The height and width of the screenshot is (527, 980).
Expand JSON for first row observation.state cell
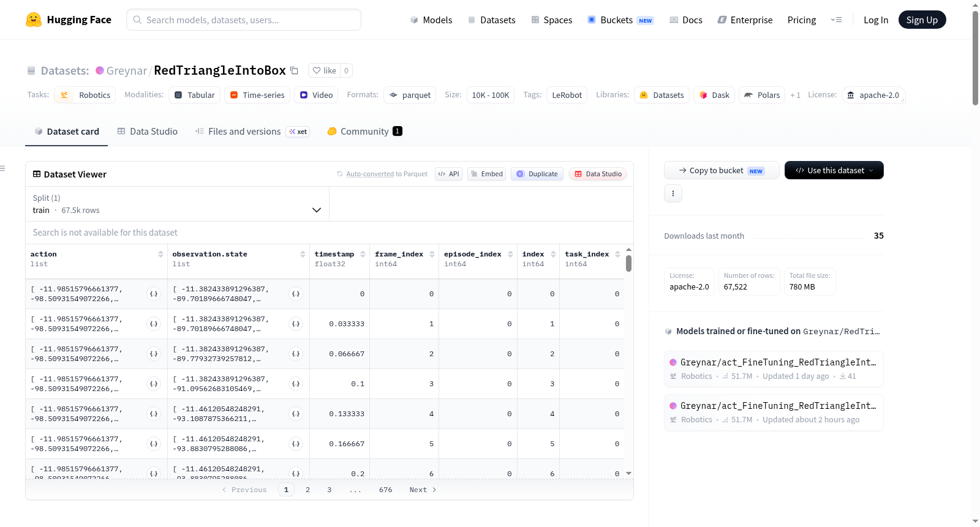(x=296, y=294)
